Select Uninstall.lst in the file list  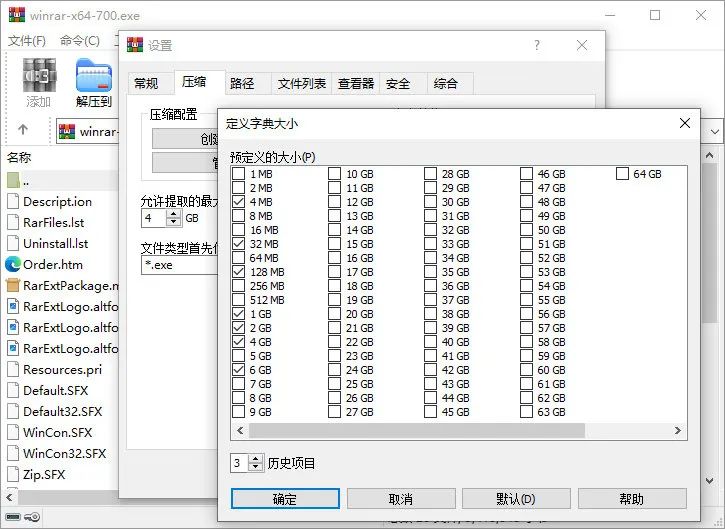[55, 243]
